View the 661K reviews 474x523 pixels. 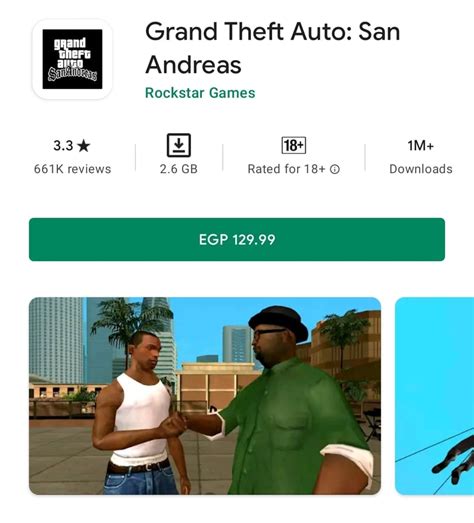click(x=72, y=169)
